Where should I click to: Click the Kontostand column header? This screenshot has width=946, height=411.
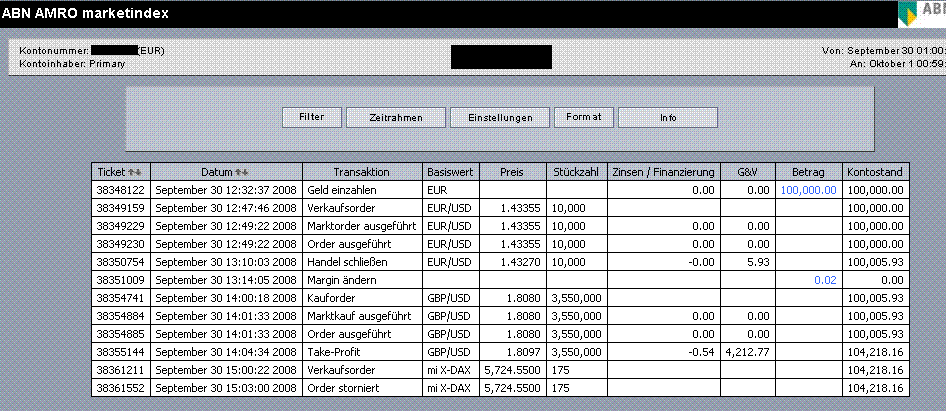[874, 172]
